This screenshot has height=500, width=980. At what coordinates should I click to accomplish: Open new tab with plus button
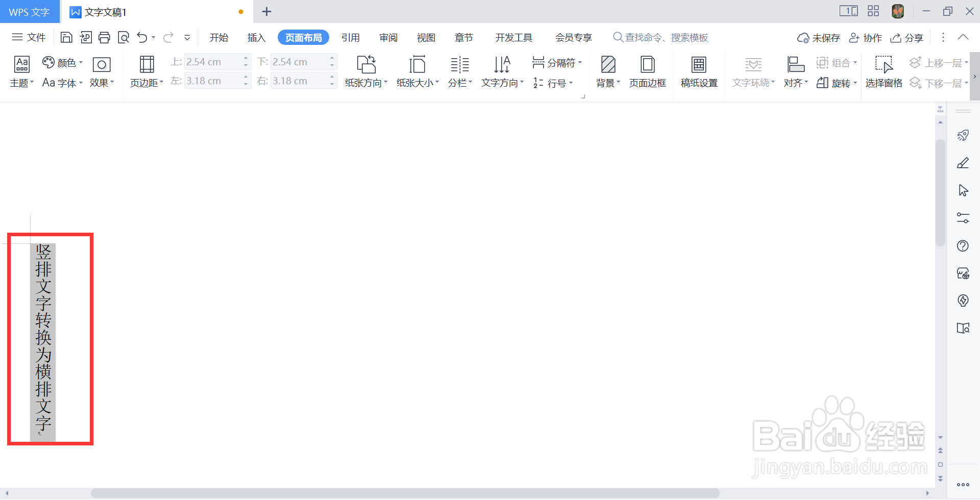[x=266, y=11]
